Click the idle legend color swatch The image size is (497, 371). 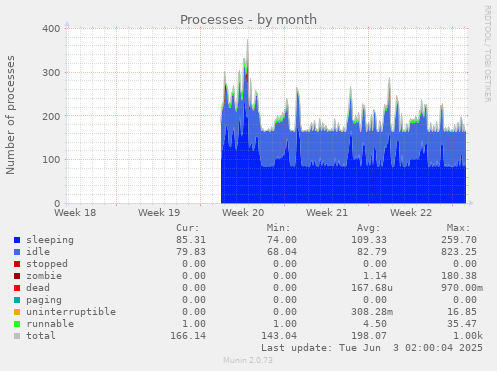coord(17,252)
